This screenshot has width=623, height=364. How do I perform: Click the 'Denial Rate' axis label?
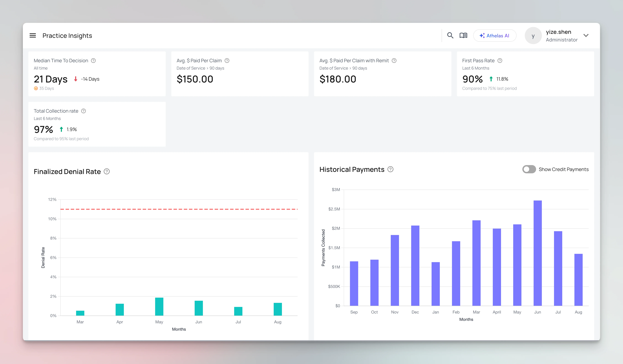pos(43,258)
